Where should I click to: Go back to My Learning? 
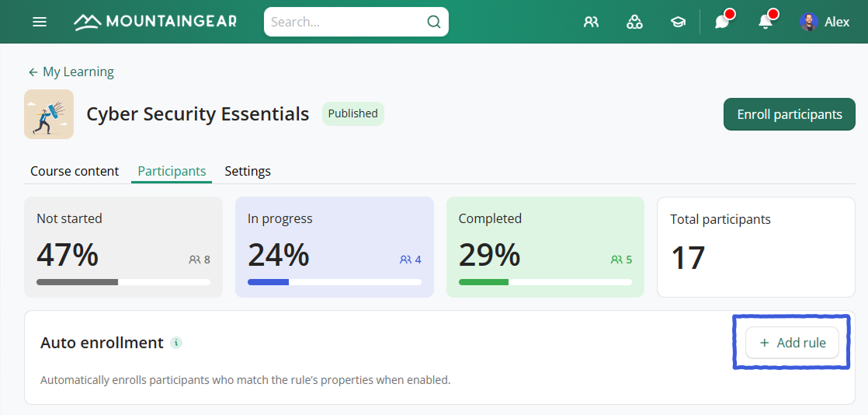coord(71,71)
